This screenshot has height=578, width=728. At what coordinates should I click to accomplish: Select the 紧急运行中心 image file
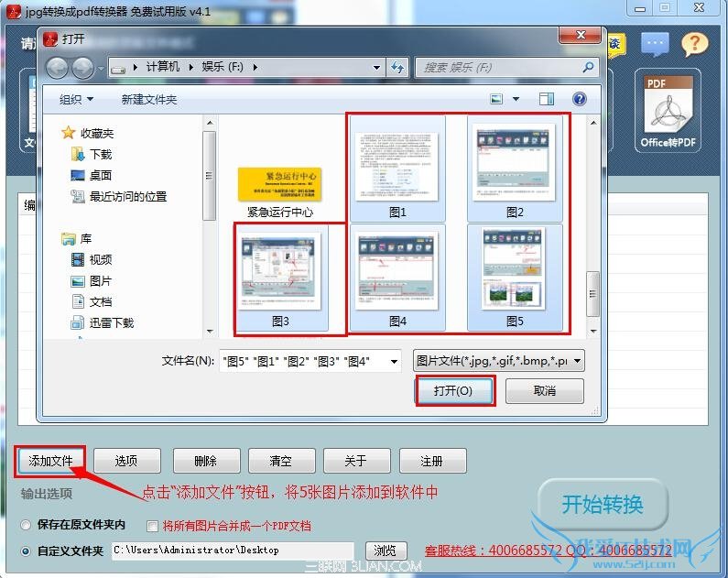coord(280,191)
